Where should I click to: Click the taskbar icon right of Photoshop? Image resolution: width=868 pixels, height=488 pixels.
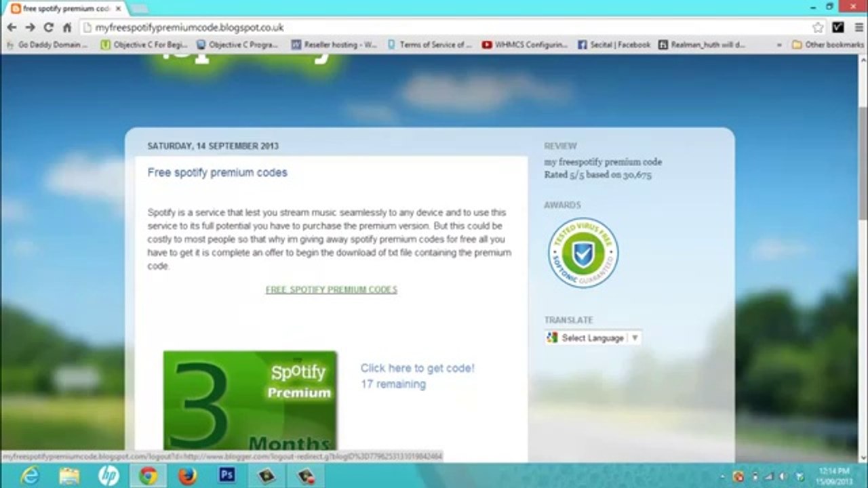tap(267, 476)
